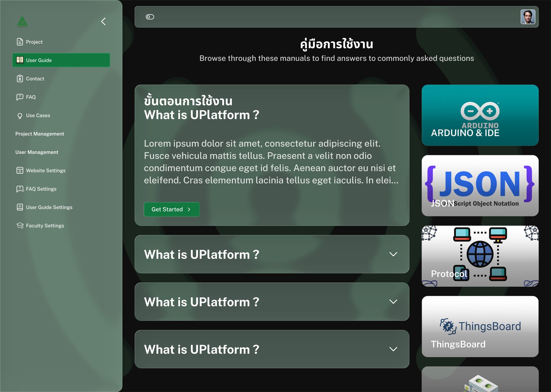
Task: Collapse the sidebar with the back chevron
Action: (x=103, y=21)
